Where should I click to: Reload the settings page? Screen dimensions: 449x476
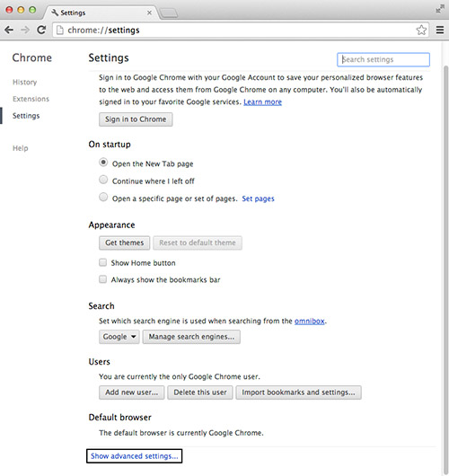pyautogui.click(x=41, y=30)
